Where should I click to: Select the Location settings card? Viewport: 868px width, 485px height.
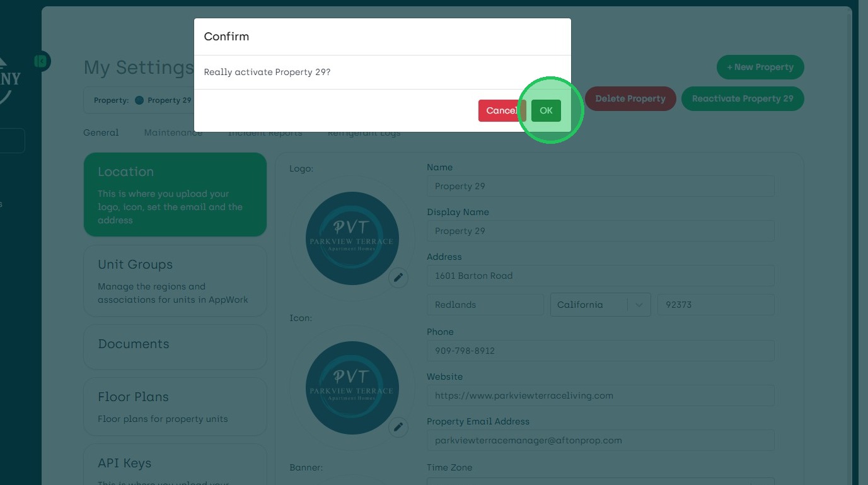(175, 194)
